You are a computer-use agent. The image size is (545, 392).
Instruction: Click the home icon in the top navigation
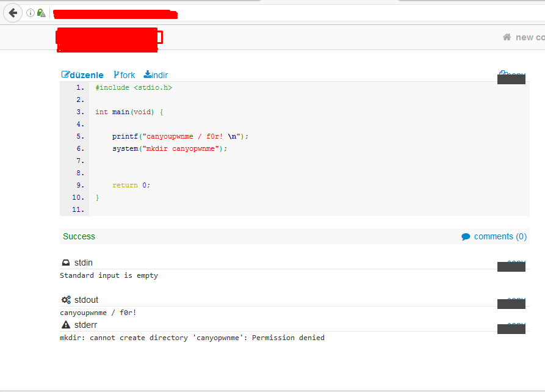point(507,37)
